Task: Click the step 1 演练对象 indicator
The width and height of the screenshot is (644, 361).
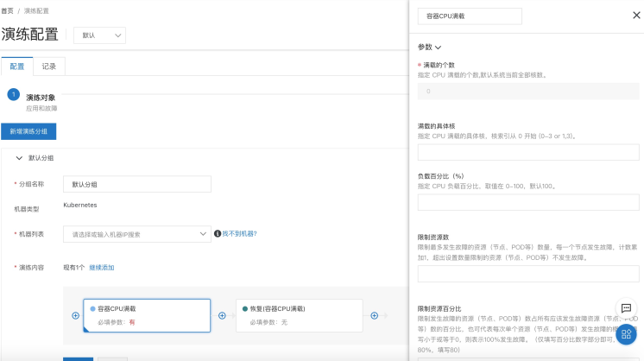Action: (14, 94)
